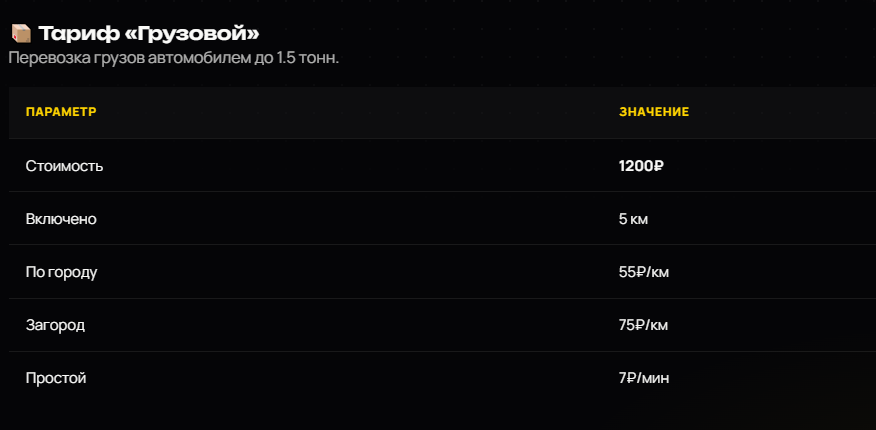Viewport: 876px width, 430px height.
Task: Click the ПАРАМЕТР column header
Action: (61, 112)
